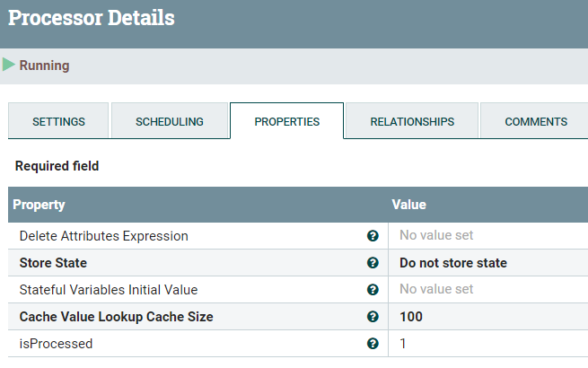
Task: Go to the Relationships tab
Action: click(412, 121)
